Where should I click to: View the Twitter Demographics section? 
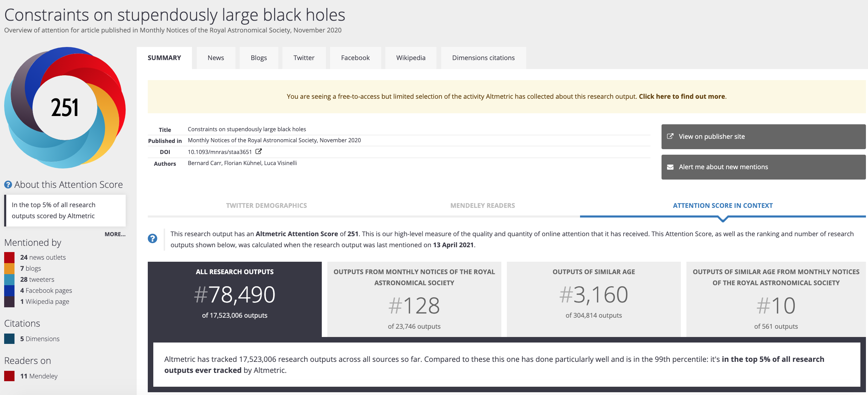pyautogui.click(x=266, y=205)
